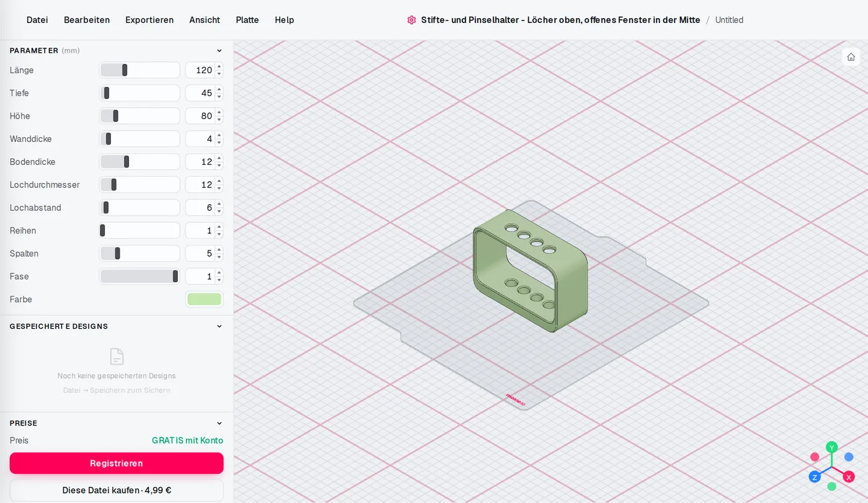Click the 'GRATIS mit Konto' price text
Screen dimensions: 868x503
point(187,440)
